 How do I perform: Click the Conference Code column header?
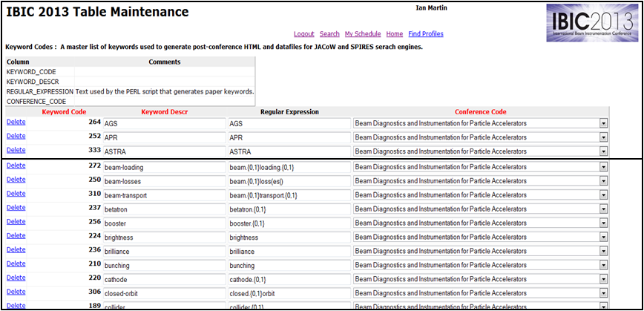pyautogui.click(x=481, y=112)
